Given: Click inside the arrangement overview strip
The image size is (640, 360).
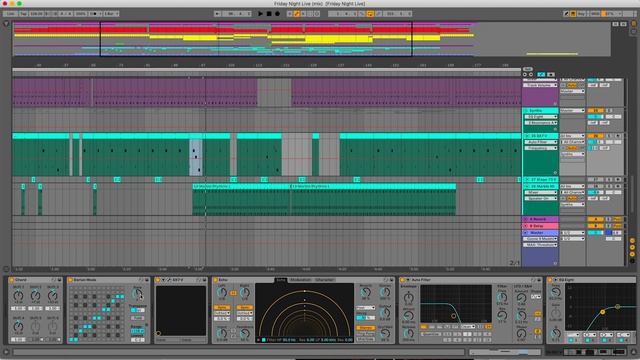Looking at the screenshot, I should click(312, 39).
